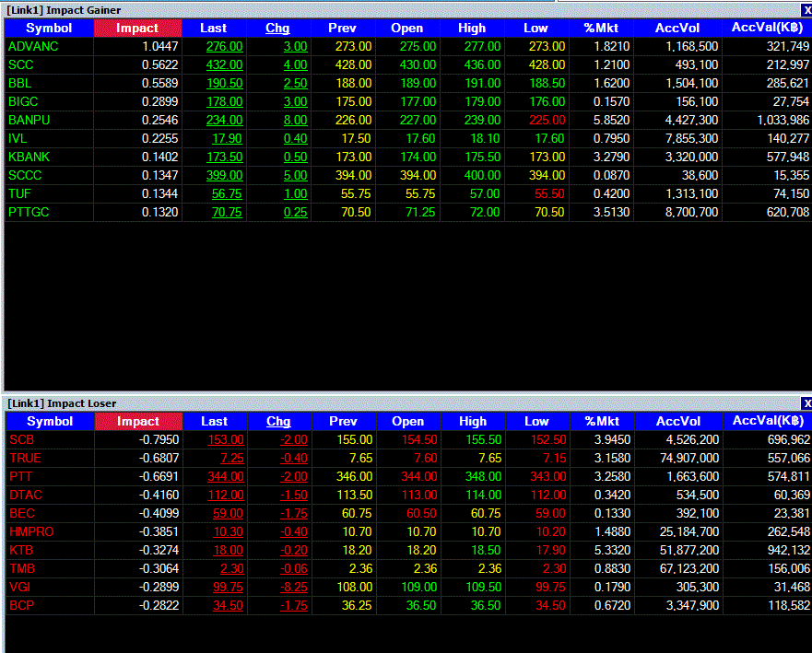Open BBL last price 190.50

click(224, 83)
